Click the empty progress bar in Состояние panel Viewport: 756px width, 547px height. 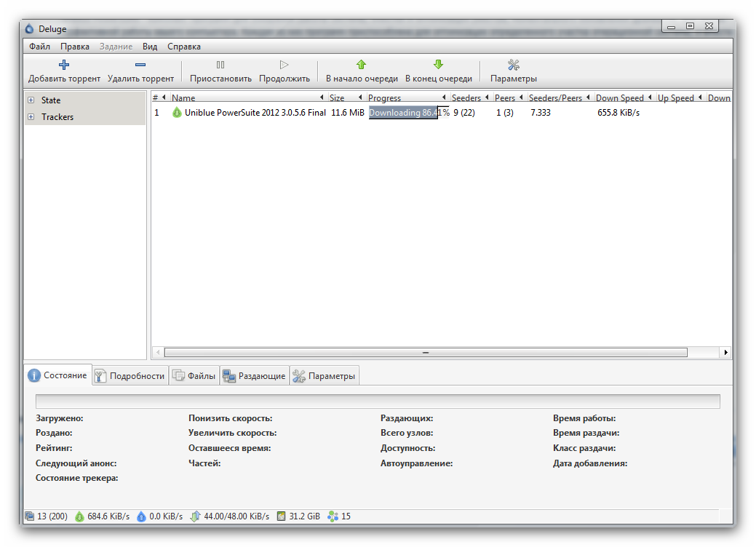coord(378,402)
